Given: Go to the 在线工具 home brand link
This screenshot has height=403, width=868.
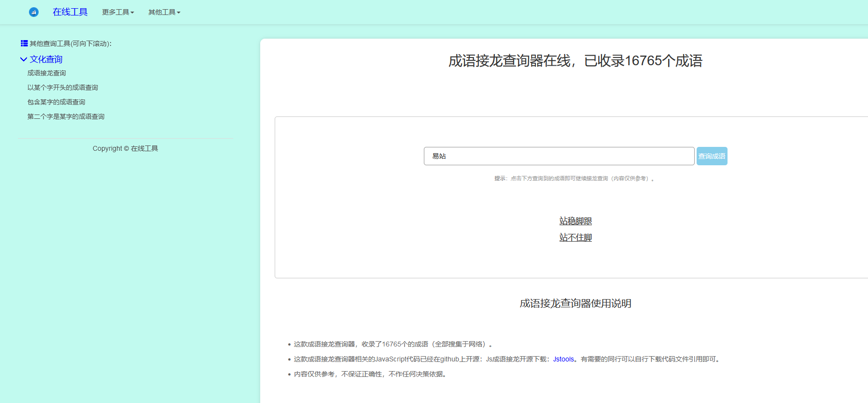Looking at the screenshot, I should pos(70,12).
